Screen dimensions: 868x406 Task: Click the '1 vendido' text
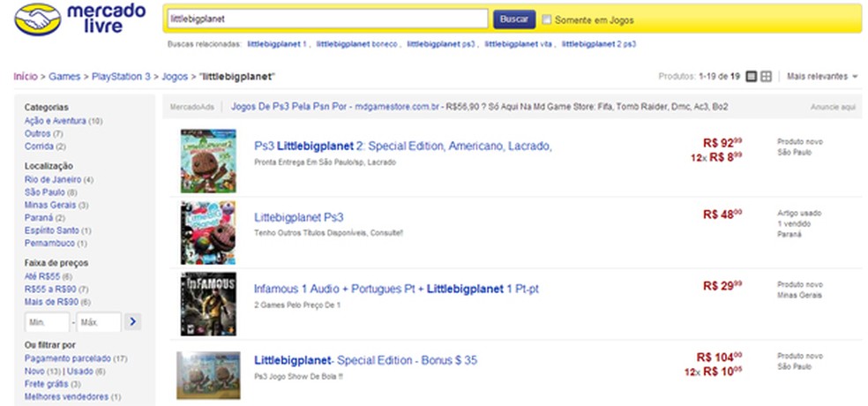[794, 224]
